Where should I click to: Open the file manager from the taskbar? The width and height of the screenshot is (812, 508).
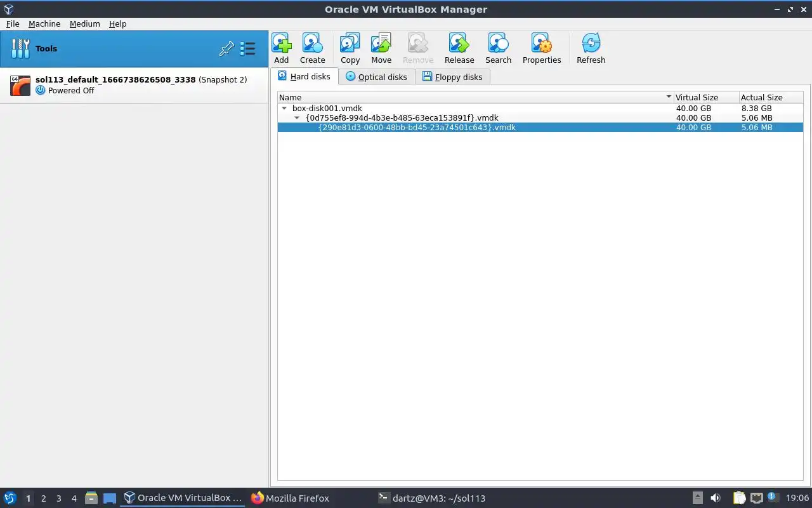(91, 498)
